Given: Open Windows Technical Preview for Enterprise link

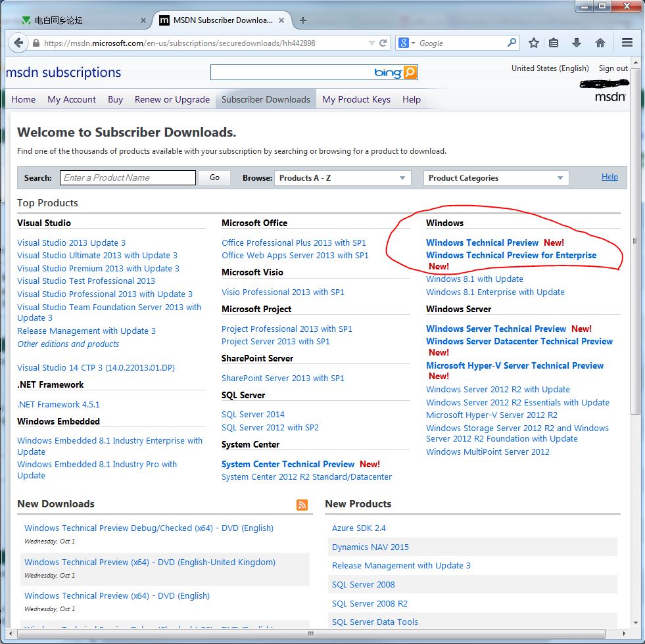Looking at the screenshot, I should tap(511, 256).
